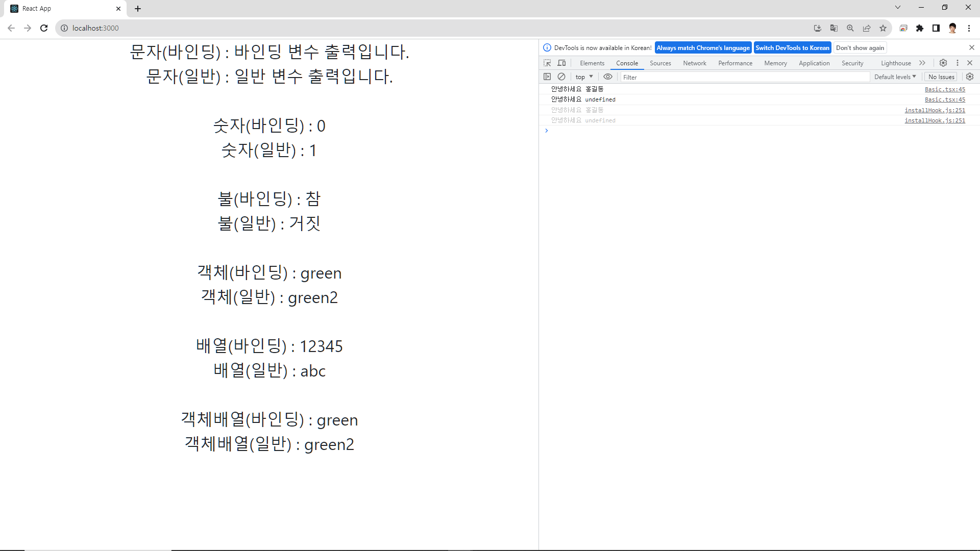Viewport: 980px width, 551px height.
Task: Click the browser reload button
Action: tap(44, 28)
